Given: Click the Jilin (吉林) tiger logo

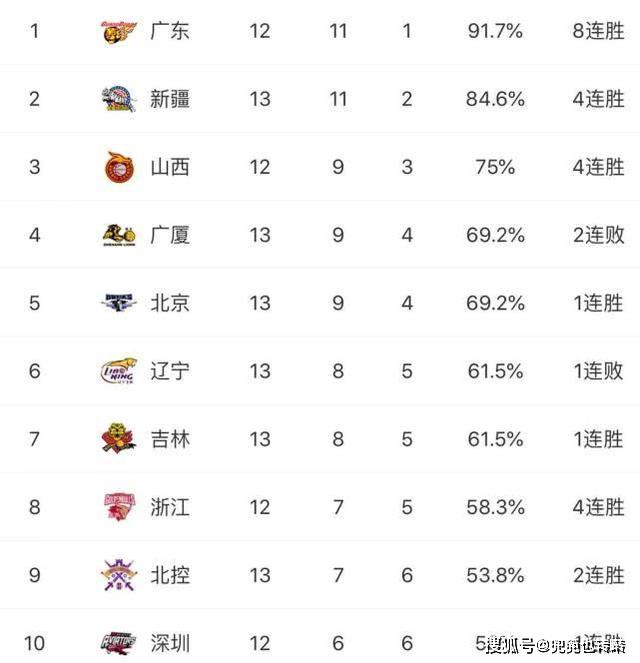Looking at the screenshot, I should pos(119,438).
